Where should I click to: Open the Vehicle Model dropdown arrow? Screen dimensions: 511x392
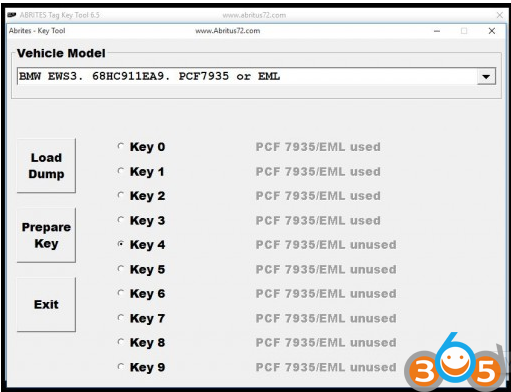click(x=486, y=77)
